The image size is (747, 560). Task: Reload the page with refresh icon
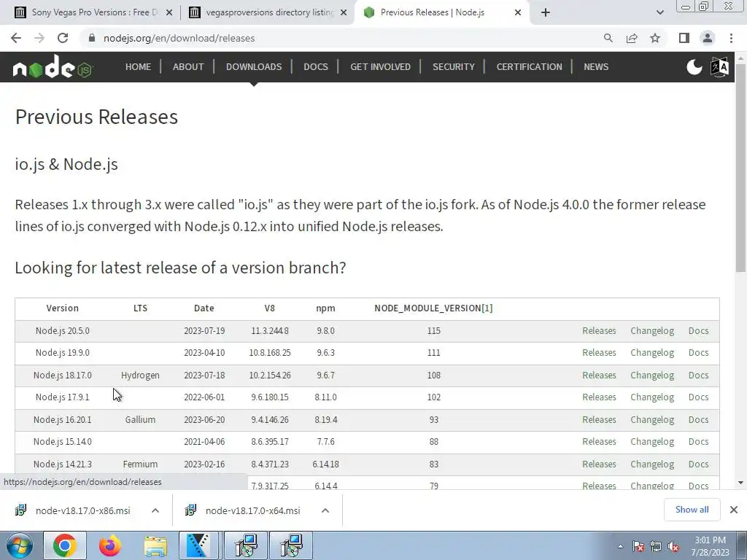(x=63, y=38)
